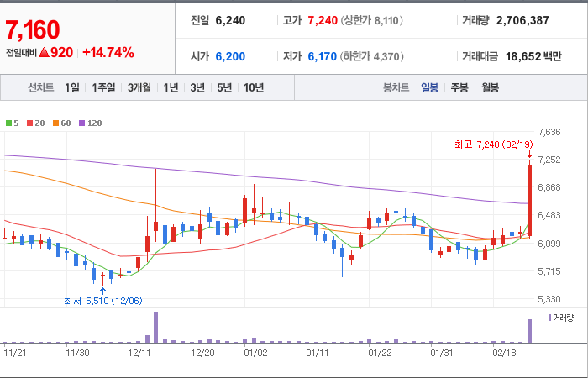Click the 저가 value 6,170
The image size is (588, 378).
(x=322, y=56)
